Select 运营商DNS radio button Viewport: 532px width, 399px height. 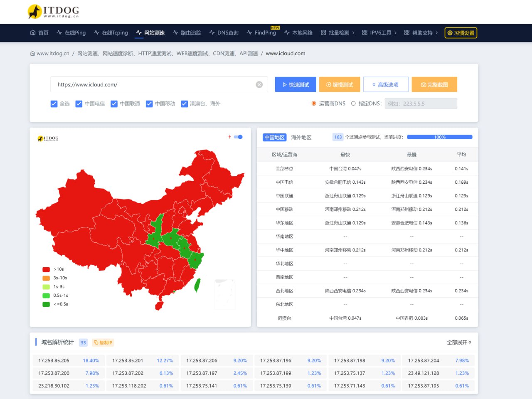(x=314, y=103)
